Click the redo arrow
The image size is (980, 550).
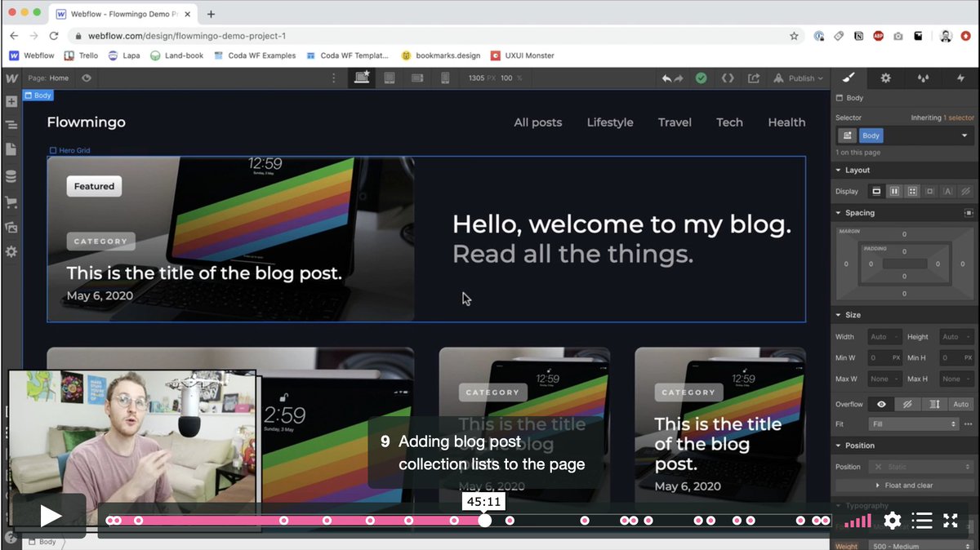click(679, 78)
